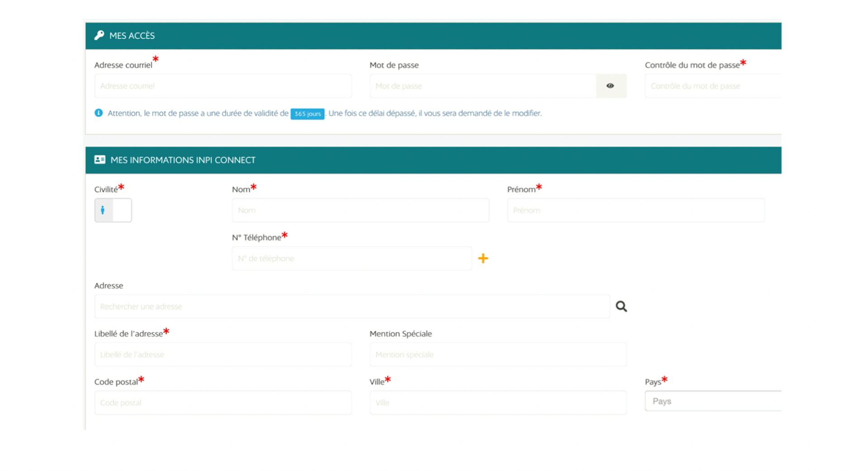Select the male civility person icon
868x471 pixels.
[x=103, y=210]
